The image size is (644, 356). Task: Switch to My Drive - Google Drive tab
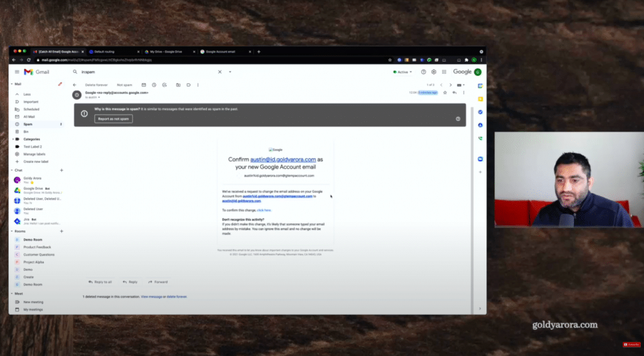point(169,52)
